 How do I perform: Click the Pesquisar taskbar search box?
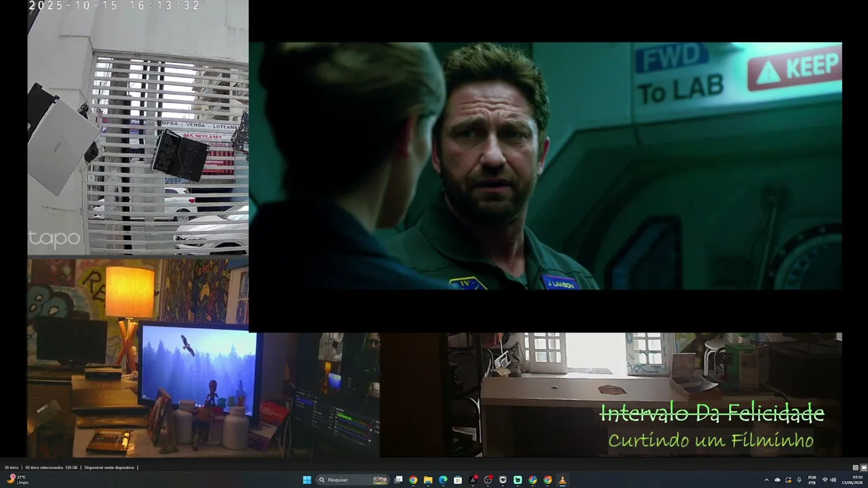[x=353, y=480]
